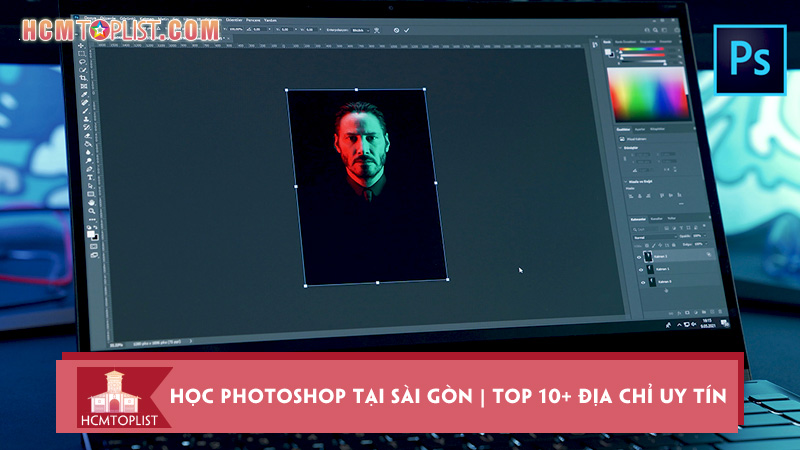
Task: Select the top layer thumbnail
Action: pos(648,257)
